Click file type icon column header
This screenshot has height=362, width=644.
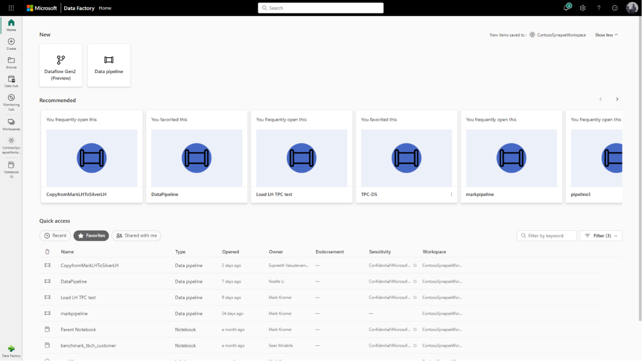coord(47,252)
